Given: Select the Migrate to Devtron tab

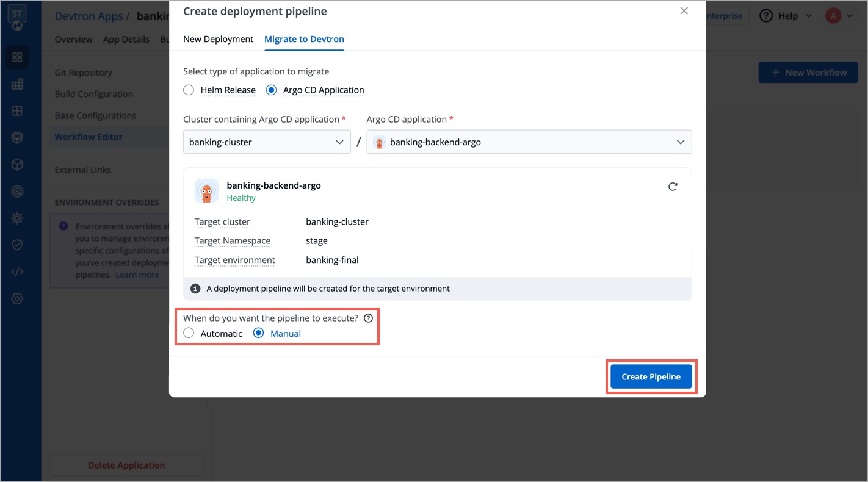Looking at the screenshot, I should pos(304,38).
